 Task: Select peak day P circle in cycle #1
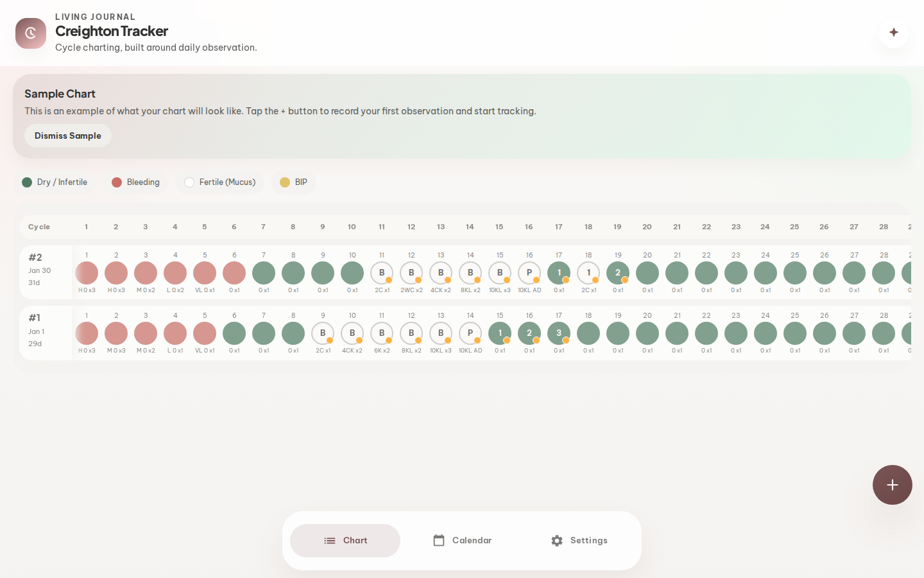470,333
